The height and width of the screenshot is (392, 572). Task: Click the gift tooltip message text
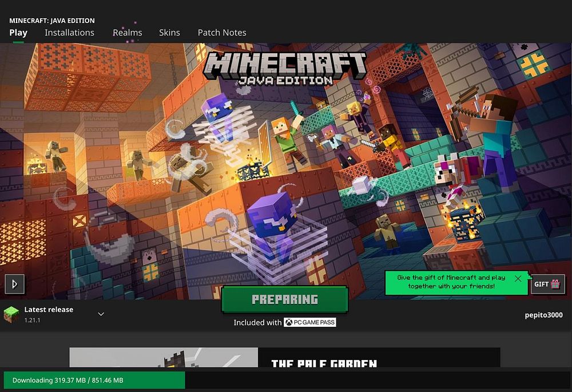pyautogui.click(x=451, y=282)
